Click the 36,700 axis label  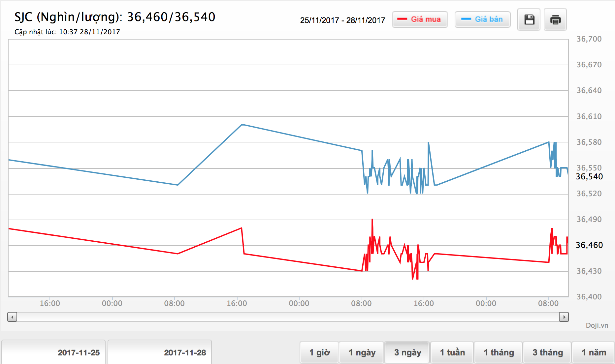[x=589, y=39]
